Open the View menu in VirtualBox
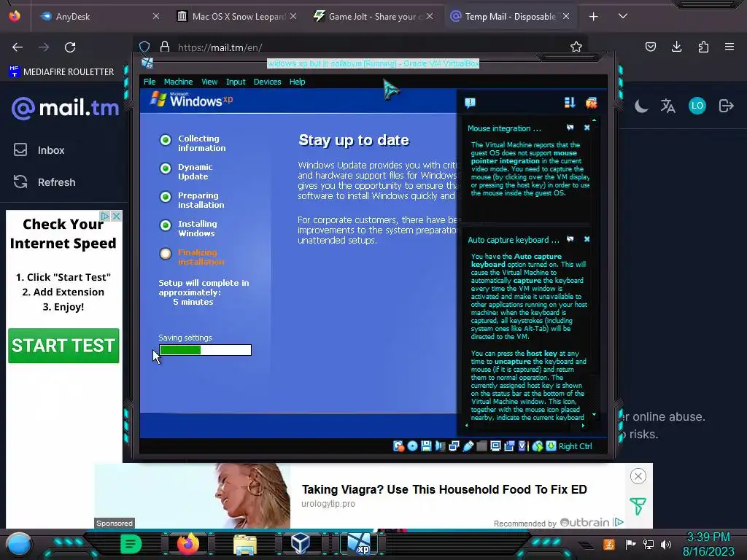This screenshot has width=747, height=560. point(209,82)
